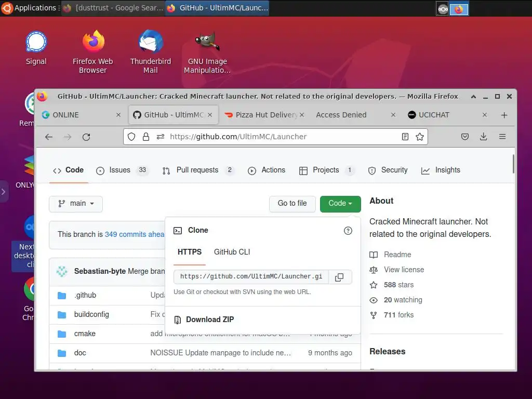Open Firefox downloads panel
532x399 pixels.
point(484,137)
